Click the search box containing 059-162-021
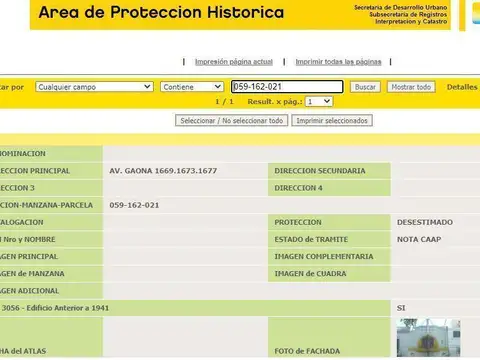 (287, 87)
